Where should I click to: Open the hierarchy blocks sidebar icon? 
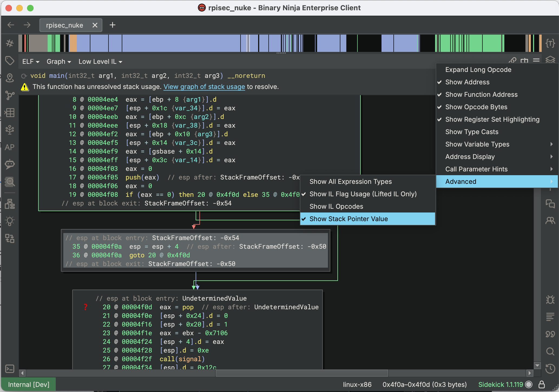(x=10, y=204)
